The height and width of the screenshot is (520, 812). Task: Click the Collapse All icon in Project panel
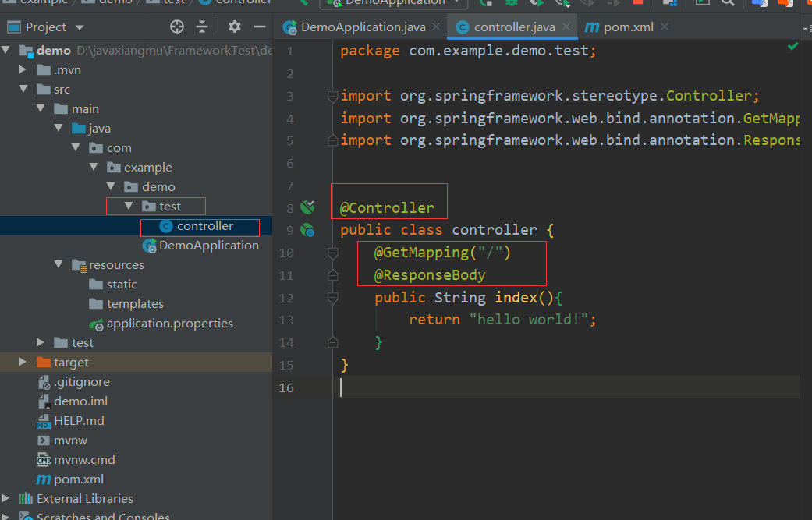202,27
